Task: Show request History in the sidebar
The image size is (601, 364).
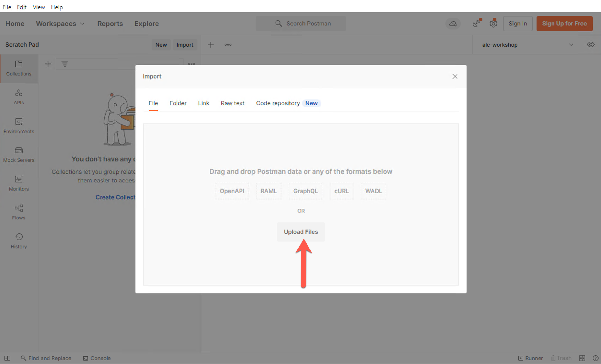Action: 18,241
